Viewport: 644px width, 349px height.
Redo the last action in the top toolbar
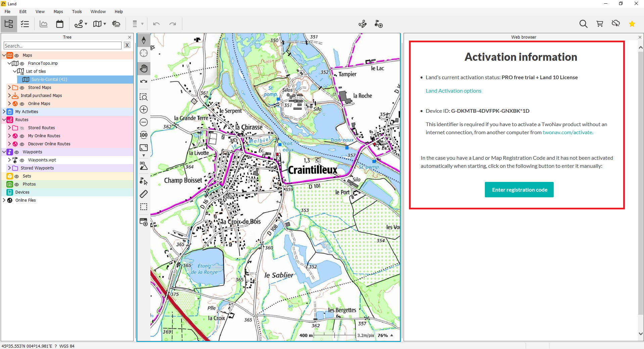pos(173,24)
